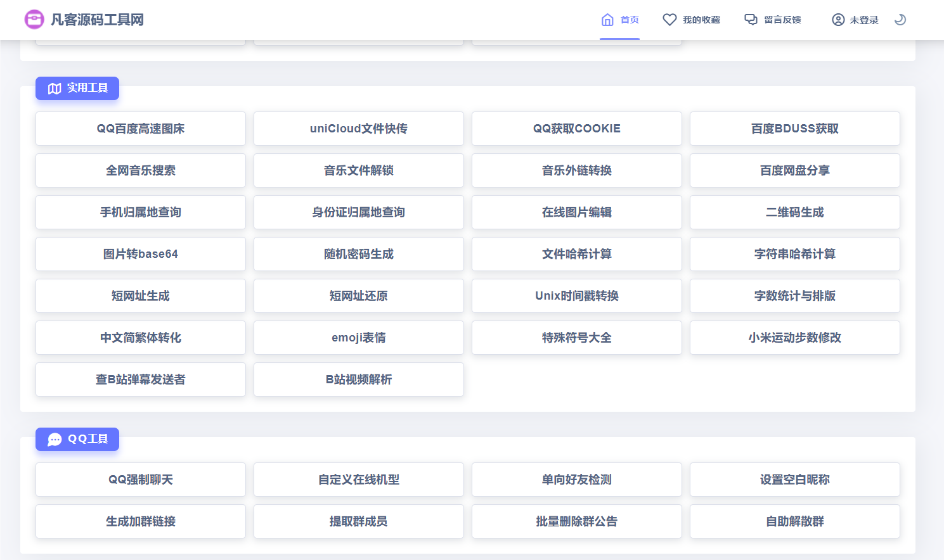
Task: Open QQ获取COOKIE tool
Action: [x=577, y=129]
